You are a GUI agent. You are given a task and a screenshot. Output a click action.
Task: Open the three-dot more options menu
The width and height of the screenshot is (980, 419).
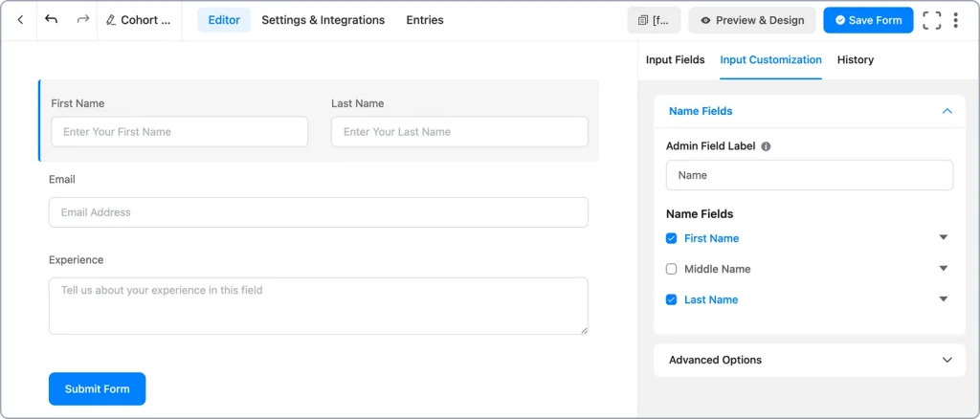956,20
